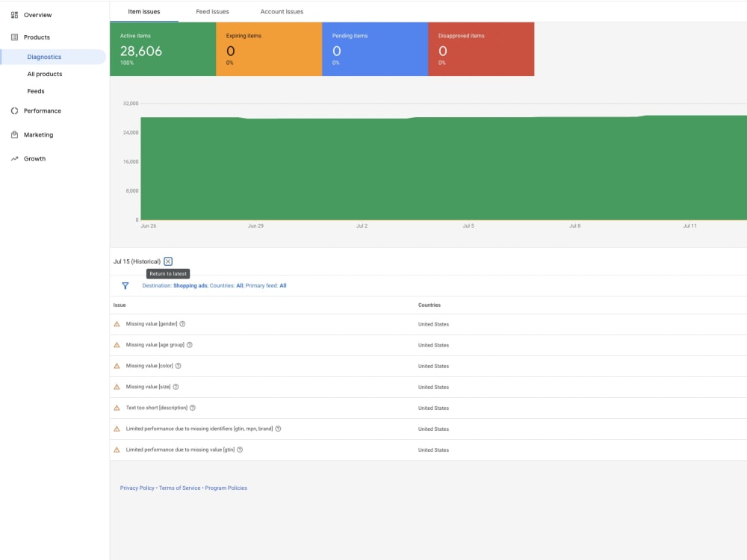Change the Destination Shopping ads filter
Viewport: 747px width, 560px height.
(x=175, y=286)
